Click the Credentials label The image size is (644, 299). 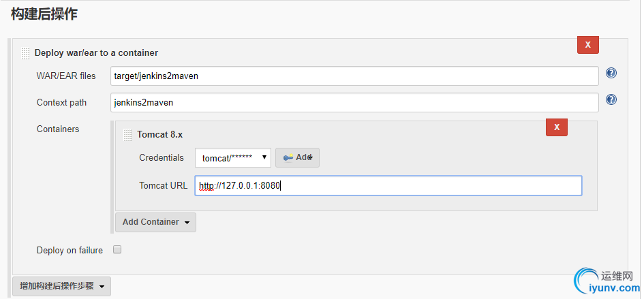coord(162,157)
